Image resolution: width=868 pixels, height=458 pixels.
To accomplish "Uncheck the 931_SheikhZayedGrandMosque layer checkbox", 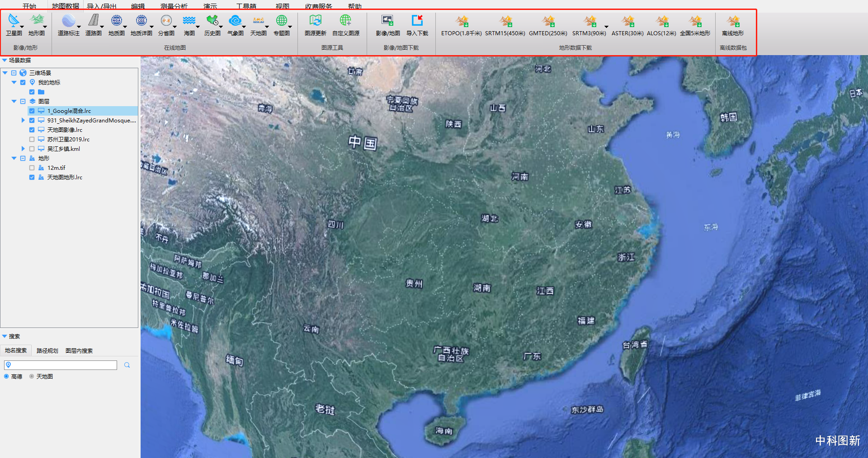I will click(x=32, y=120).
